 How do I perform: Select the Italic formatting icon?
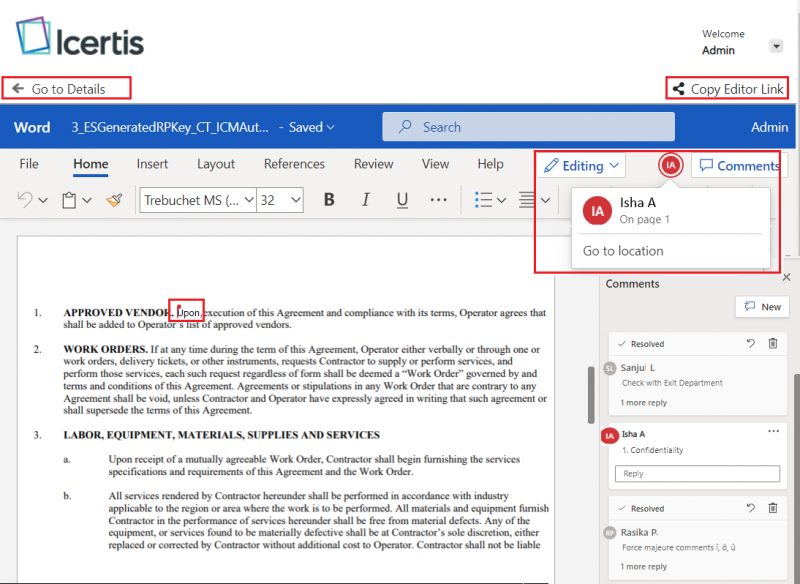(365, 200)
